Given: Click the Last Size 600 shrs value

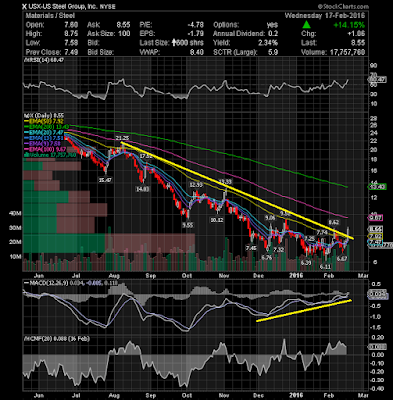Looking at the screenshot, I should coord(188,43).
